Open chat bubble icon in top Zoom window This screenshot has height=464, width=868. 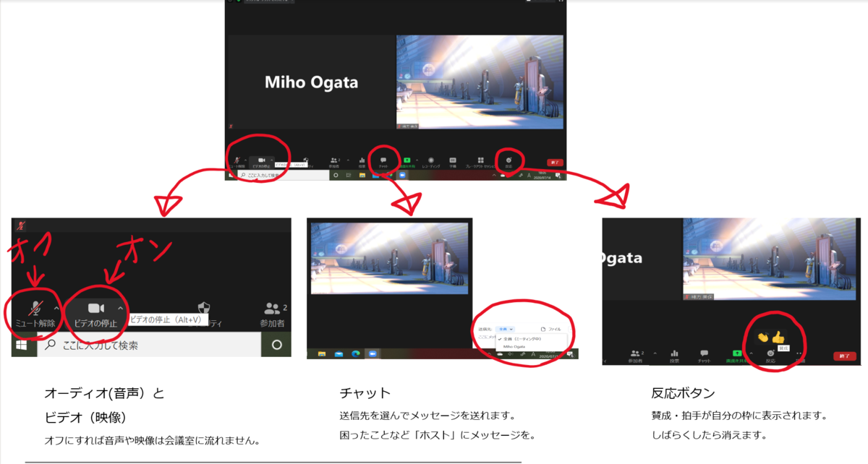coord(383,160)
